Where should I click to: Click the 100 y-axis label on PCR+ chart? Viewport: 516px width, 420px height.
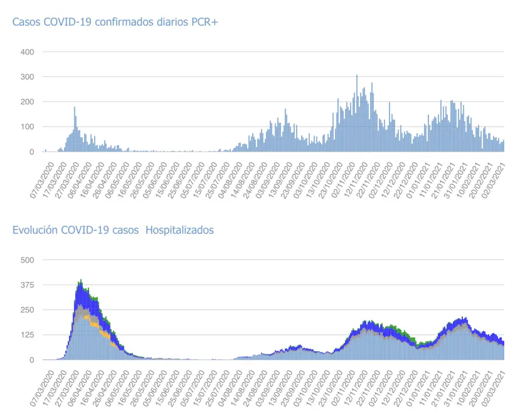(x=28, y=127)
